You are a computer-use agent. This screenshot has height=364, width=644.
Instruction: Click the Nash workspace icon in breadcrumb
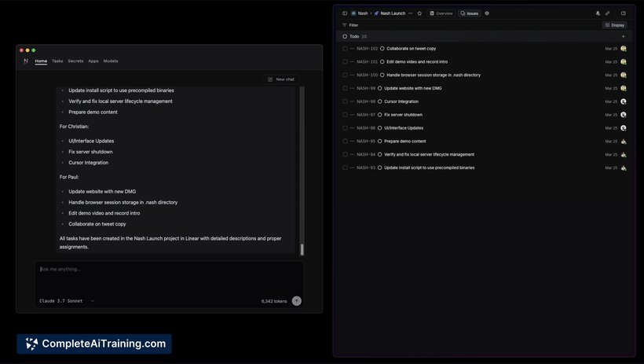pos(353,13)
